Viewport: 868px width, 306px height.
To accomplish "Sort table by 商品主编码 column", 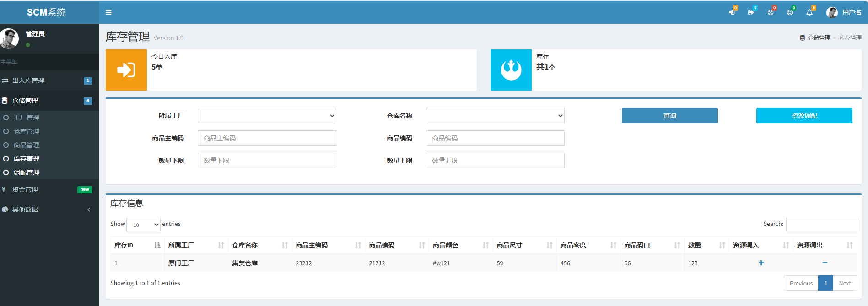I will coord(329,245).
